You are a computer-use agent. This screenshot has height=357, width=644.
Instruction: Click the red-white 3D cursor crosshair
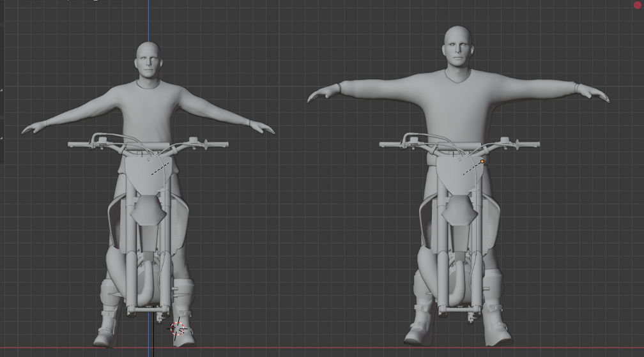(178, 328)
